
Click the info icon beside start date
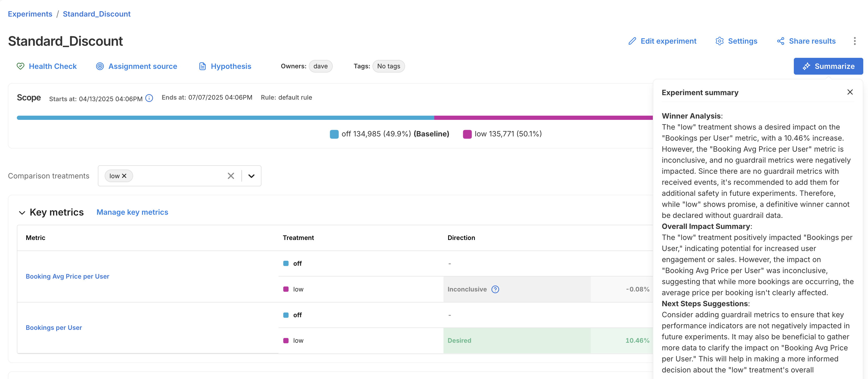[x=149, y=98]
